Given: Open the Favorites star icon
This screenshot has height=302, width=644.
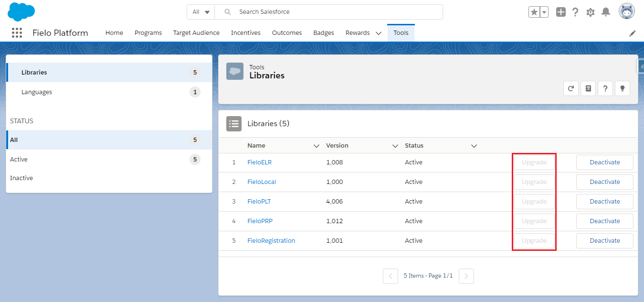Looking at the screenshot, I should pyautogui.click(x=534, y=12).
